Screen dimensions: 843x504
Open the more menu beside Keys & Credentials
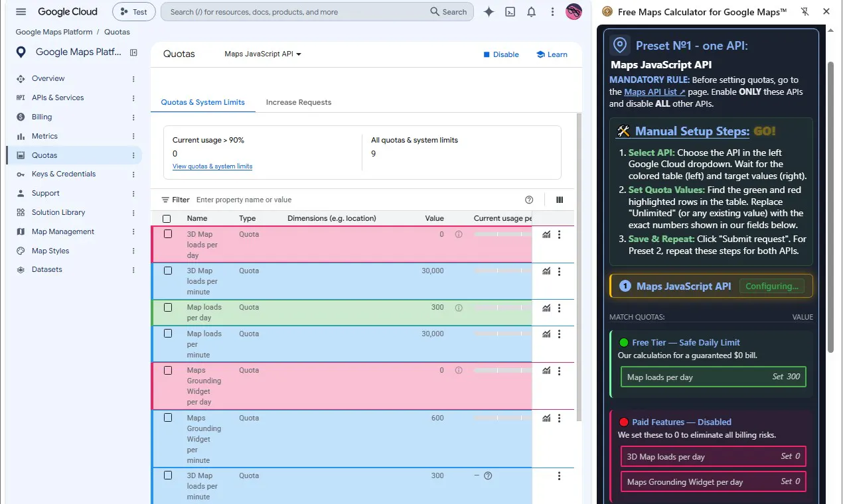coord(133,174)
